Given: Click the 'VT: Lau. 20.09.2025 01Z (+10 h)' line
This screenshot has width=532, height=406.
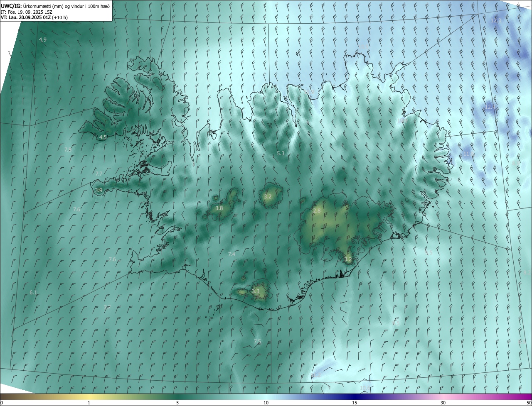Looking at the screenshot, I should [x=34, y=17].
